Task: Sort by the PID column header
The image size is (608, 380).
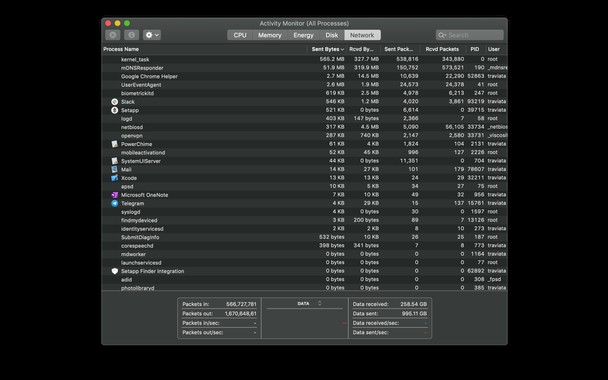Action: point(475,49)
